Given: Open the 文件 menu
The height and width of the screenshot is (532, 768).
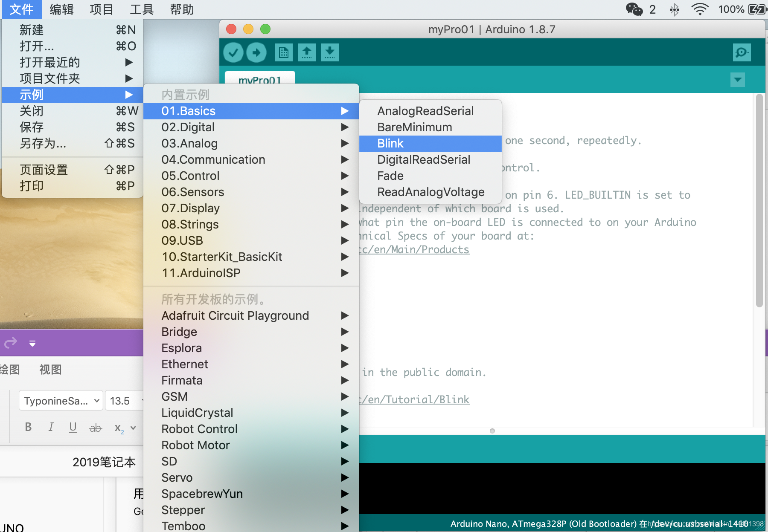Looking at the screenshot, I should coord(21,9).
